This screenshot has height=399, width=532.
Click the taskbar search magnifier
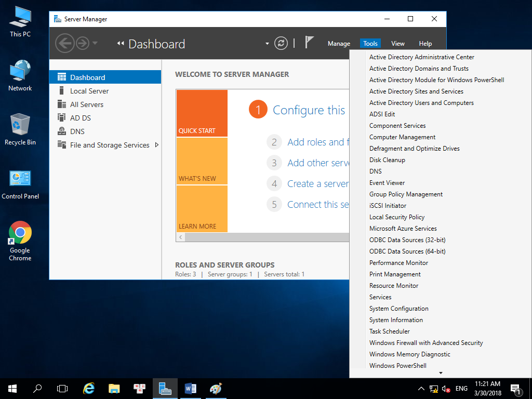[x=37, y=389]
